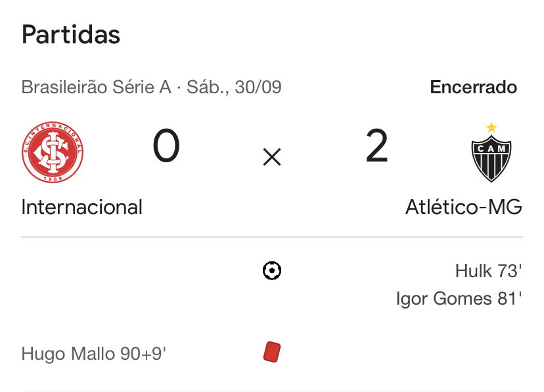The width and height of the screenshot is (544, 392).
Task: Click the Encerrado match status
Action: 474,87
